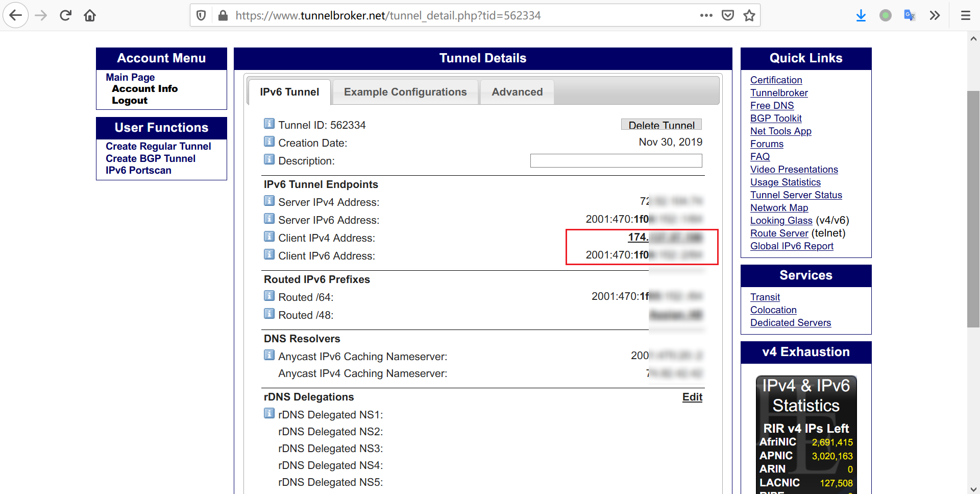Viewport: 980px width, 494px height.
Task: Click the info icon beside Anycast IPv6 Caching Nameserver
Action: (269, 355)
